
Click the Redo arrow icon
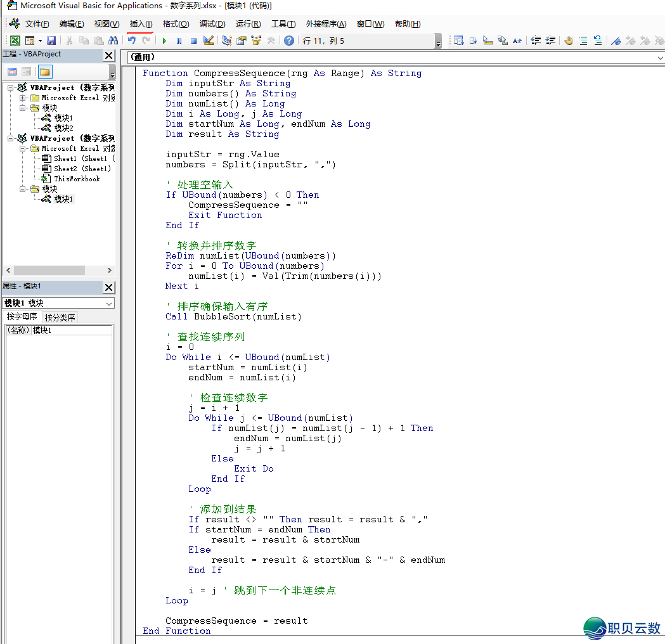(x=146, y=41)
